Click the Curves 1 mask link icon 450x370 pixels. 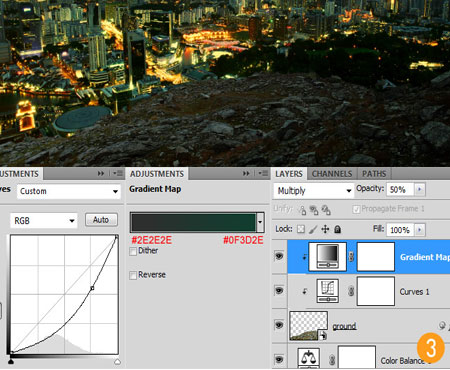click(x=351, y=291)
